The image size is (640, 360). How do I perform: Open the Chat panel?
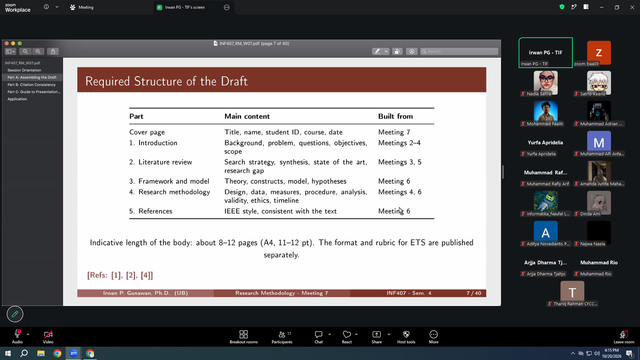[x=318, y=337]
